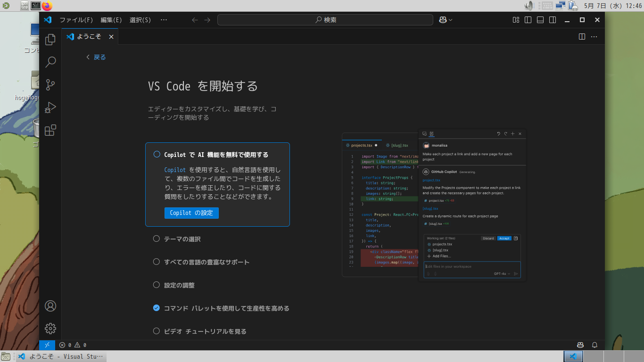The image size is (644, 362).
Task: Open the Search view in activity bar
Action: tap(50, 62)
